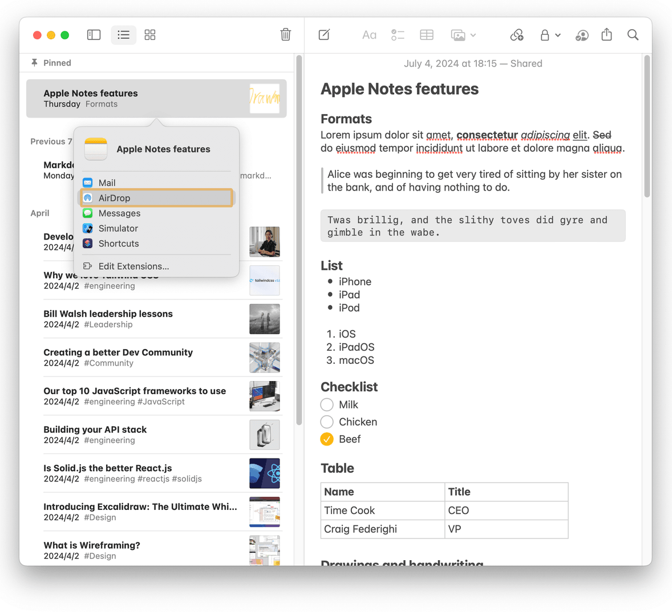Viewport: 672px width, 616px height.
Task: Open text format Aa icon
Action: [369, 35]
